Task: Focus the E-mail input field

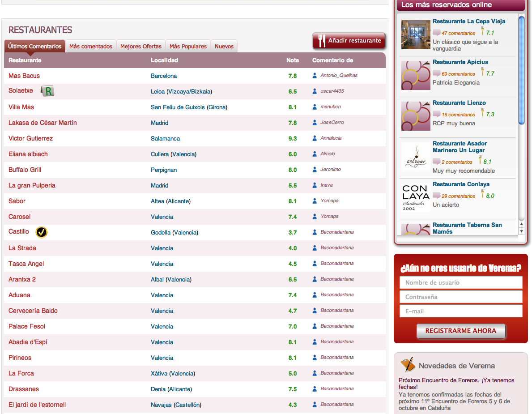Action: click(461, 311)
